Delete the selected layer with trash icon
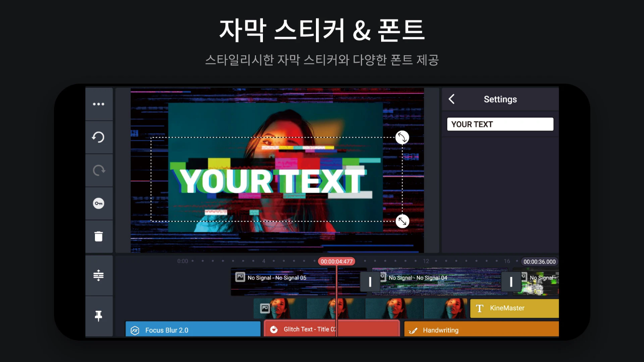Screen dimensions: 644x362 tap(99, 236)
